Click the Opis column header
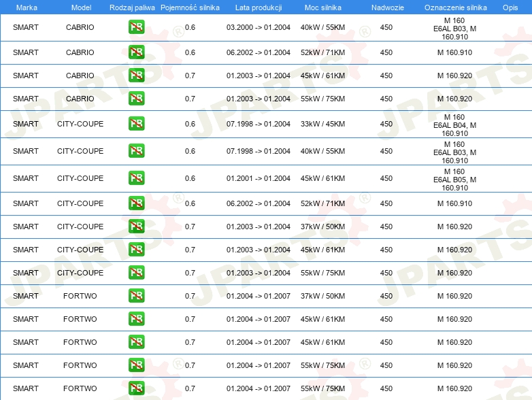 click(x=510, y=7)
